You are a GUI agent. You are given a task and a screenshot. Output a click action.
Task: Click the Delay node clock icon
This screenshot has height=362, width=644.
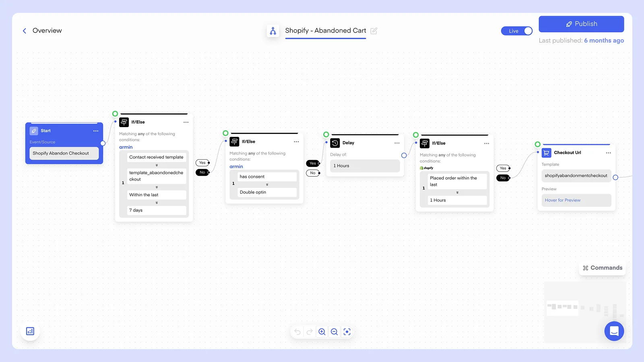335,143
